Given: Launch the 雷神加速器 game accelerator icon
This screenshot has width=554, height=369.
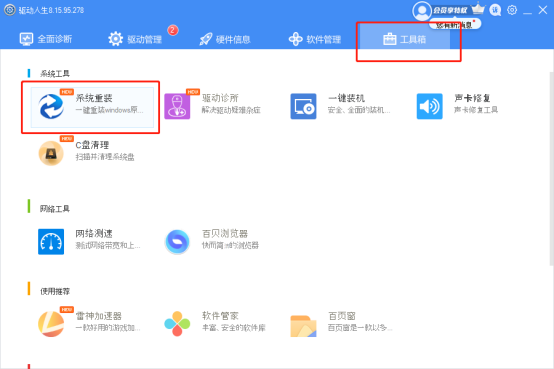Looking at the screenshot, I should [51, 324].
